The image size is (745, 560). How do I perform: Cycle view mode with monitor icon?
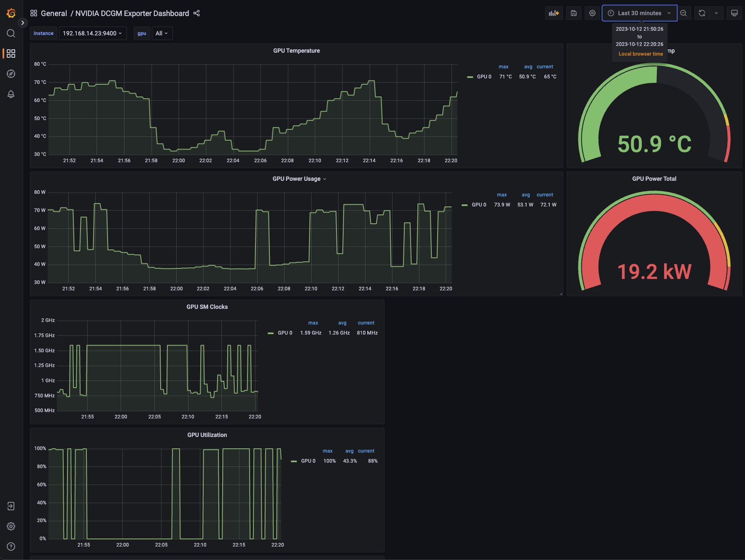734,13
